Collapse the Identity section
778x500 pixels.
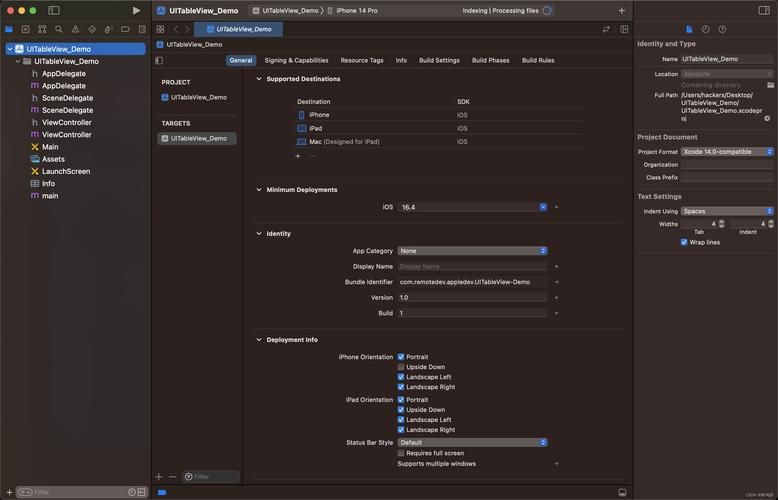pos(259,234)
